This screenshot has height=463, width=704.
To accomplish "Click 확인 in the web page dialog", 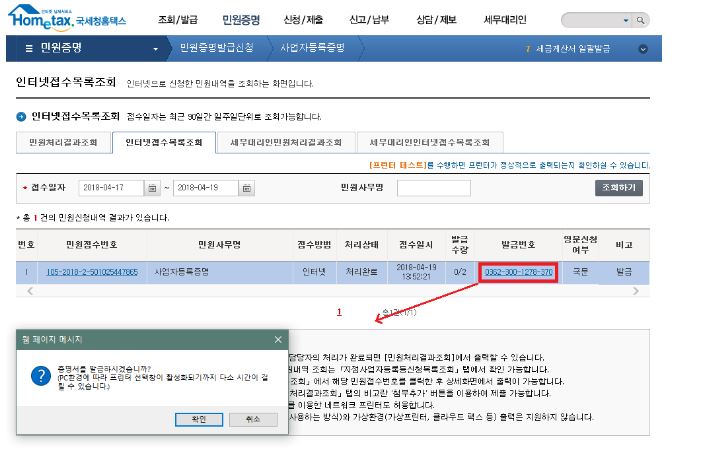I will pos(199,419).
